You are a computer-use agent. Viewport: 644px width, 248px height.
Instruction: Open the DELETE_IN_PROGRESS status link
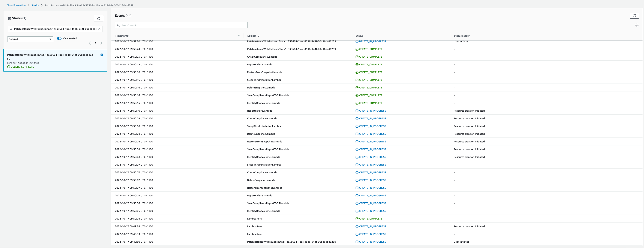(x=372, y=41)
